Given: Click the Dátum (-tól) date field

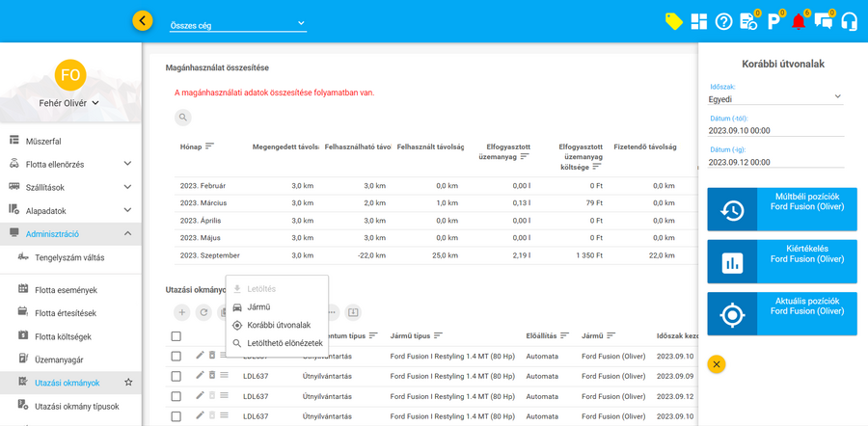Looking at the screenshot, I should (x=775, y=130).
